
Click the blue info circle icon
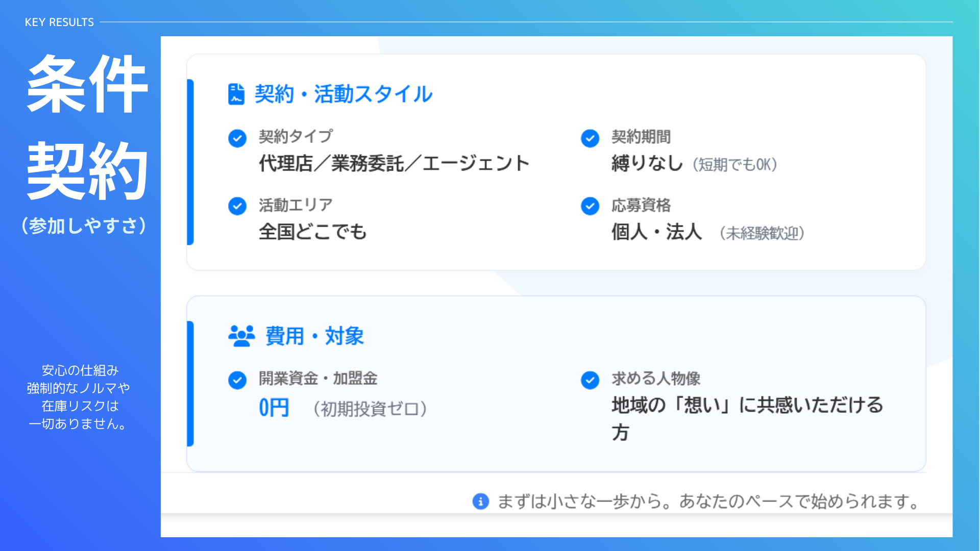tap(480, 502)
